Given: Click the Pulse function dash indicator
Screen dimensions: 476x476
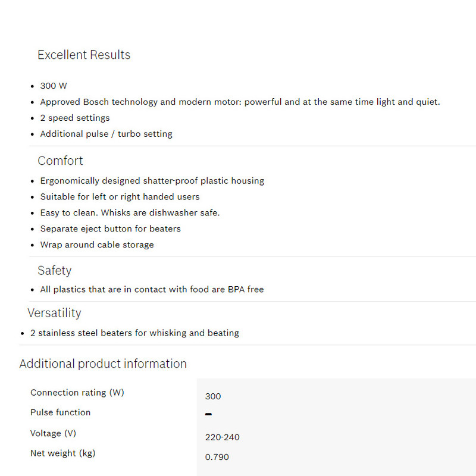Looking at the screenshot, I should pyautogui.click(x=208, y=414).
